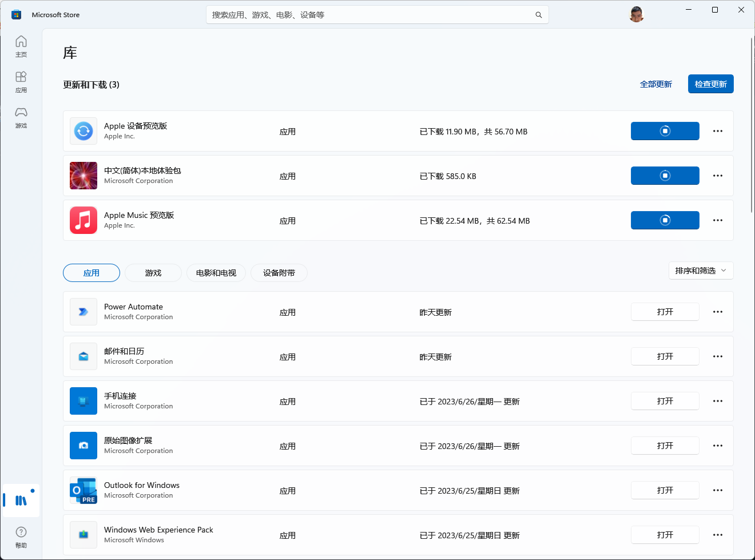Stop the 中文(简体)本地体验包 download
Image resolution: width=755 pixels, height=560 pixels.
coord(665,176)
